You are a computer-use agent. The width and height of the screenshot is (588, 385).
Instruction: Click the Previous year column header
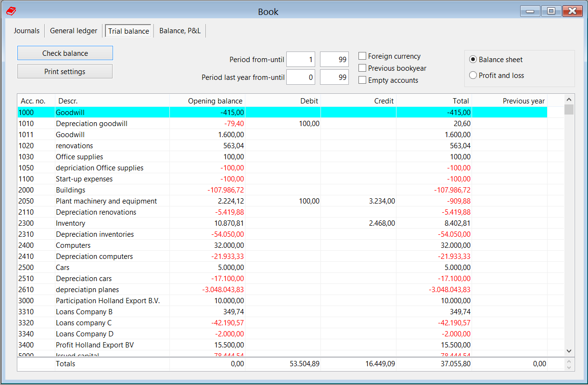[510, 101]
